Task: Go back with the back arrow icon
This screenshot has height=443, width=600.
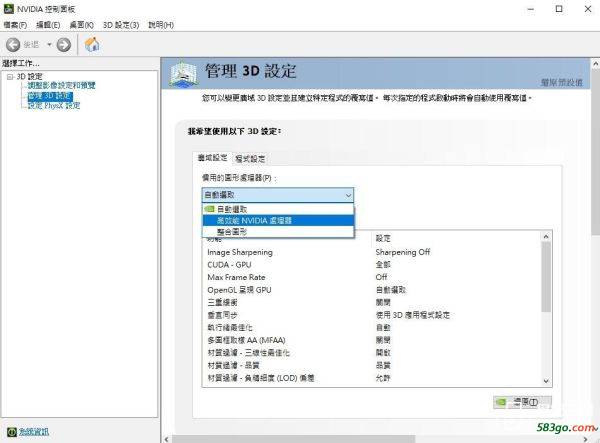Action: point(13,45)
